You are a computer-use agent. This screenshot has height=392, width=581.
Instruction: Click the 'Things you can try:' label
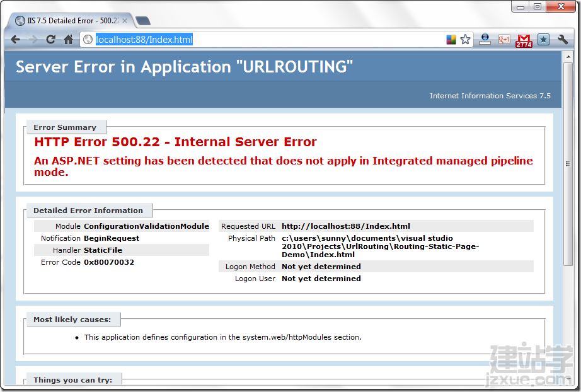[73, 380]
